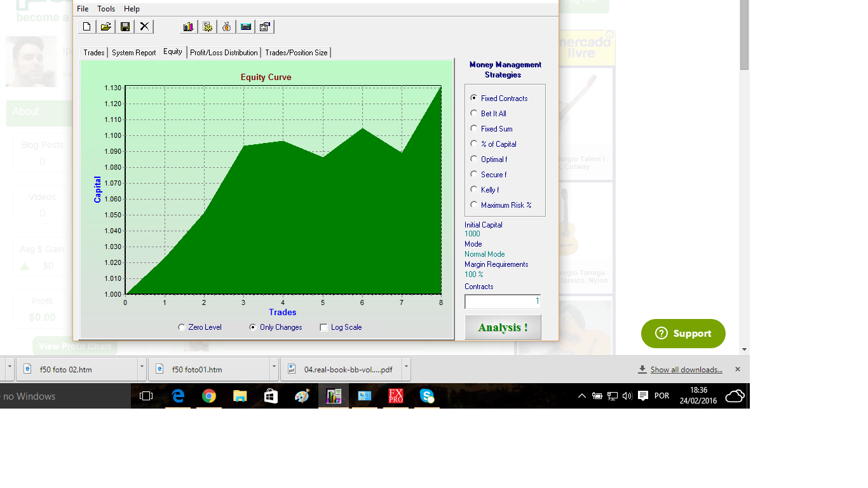Viewport: 868px width, 488px height.
Task: Click the Analysis ! button
Action: (503, 327)
